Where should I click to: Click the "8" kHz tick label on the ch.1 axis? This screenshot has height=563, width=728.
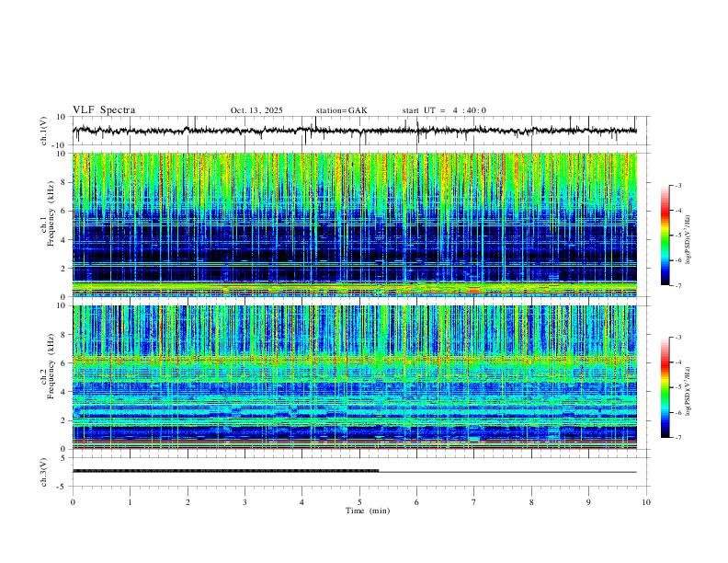63,182
